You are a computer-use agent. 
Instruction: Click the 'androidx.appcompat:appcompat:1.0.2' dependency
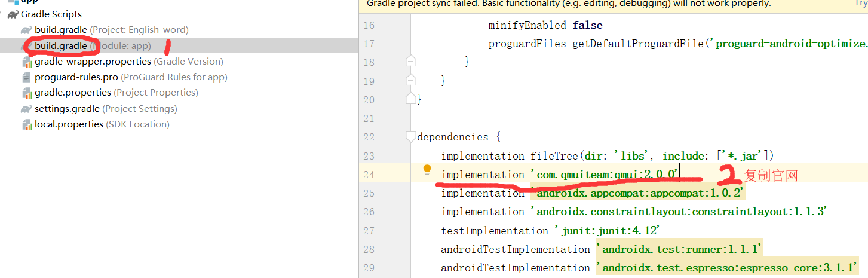(x=638, y=193)
